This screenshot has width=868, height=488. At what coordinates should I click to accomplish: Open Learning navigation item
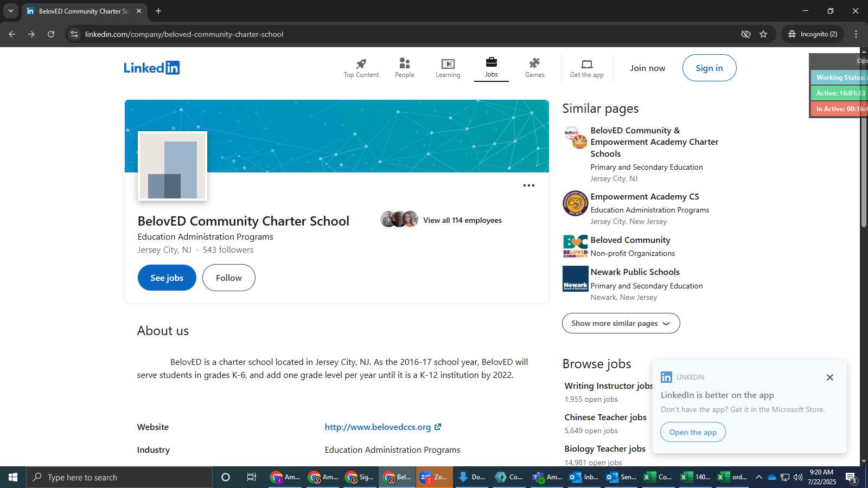[x=448, y=68]
